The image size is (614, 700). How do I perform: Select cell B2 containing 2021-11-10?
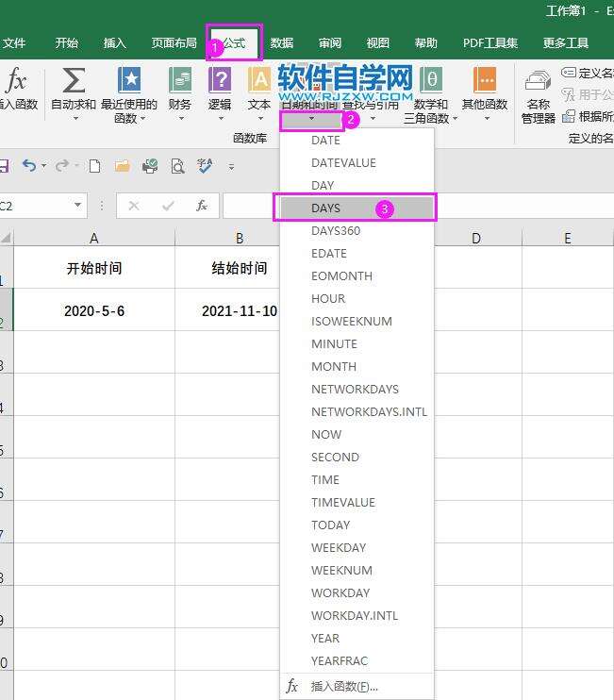tap(227, 309)
